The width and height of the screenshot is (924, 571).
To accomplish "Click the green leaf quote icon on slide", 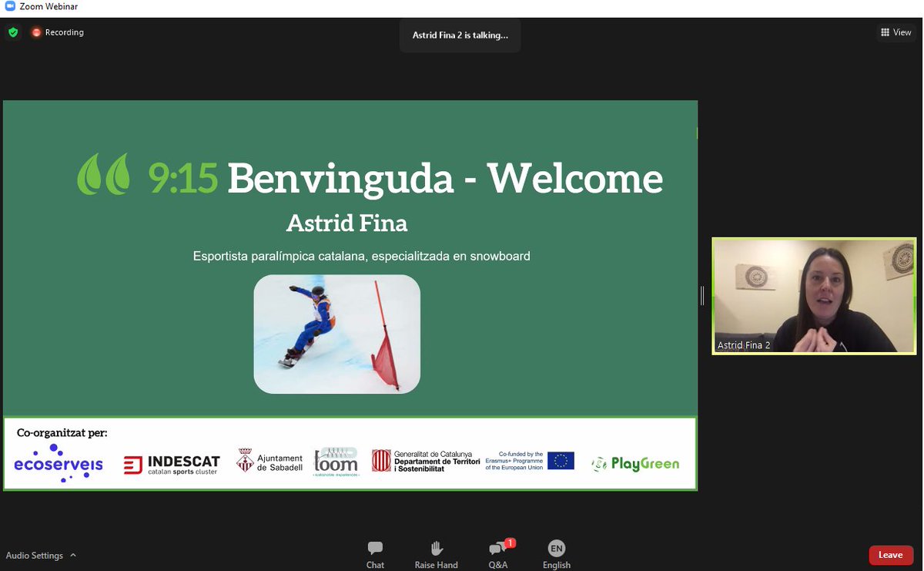I will pyautogui.click(x=104, y=174).
